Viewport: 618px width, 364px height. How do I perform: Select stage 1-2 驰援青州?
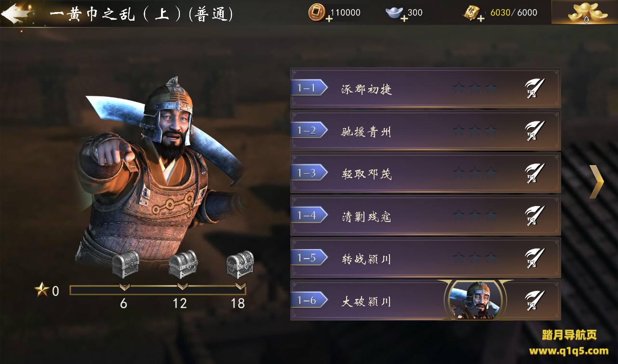425,130
